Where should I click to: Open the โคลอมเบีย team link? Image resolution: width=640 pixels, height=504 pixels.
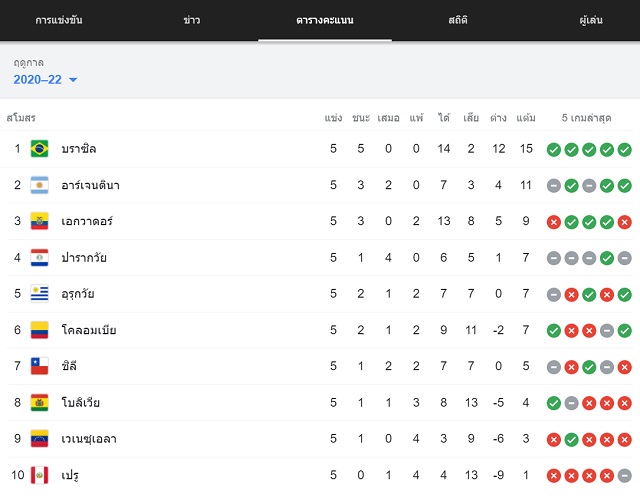coord(89,330)
